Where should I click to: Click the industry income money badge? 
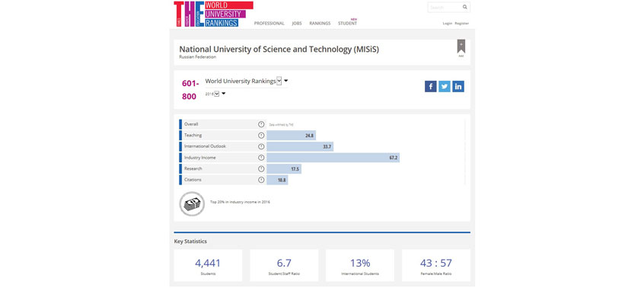(192, 203)
